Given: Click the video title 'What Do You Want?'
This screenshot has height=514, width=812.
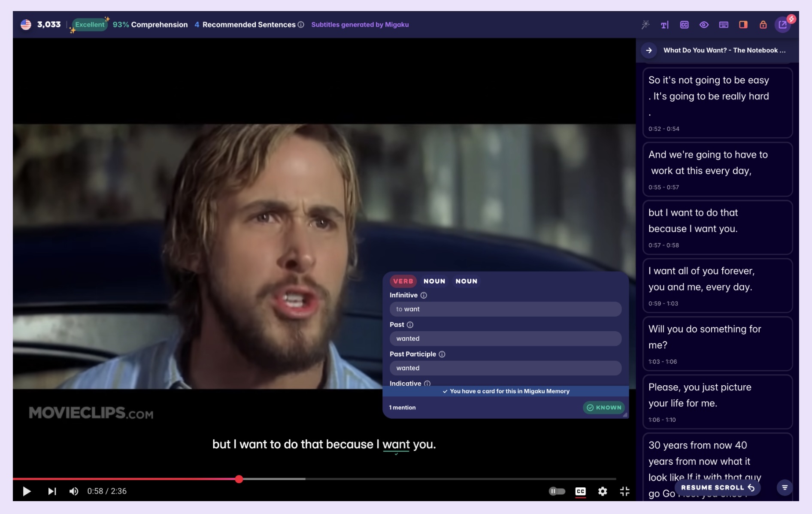Looking at the screenshot, I should click(724, 50).
